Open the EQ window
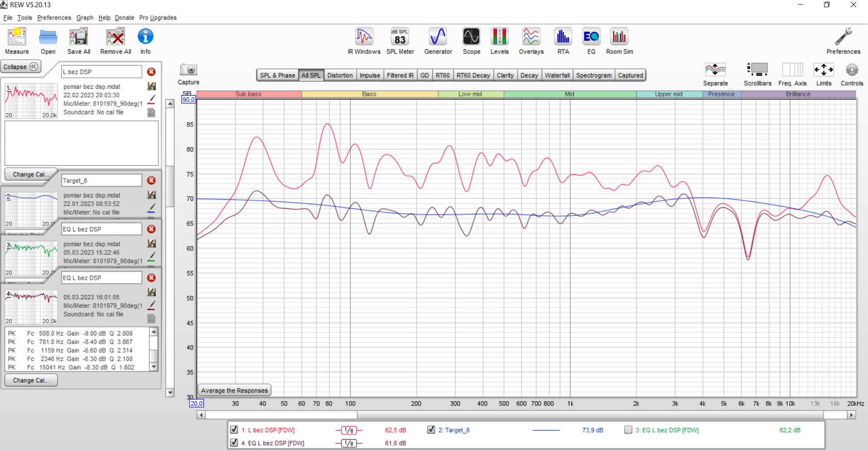868x451 pixels. coord(591,37)
